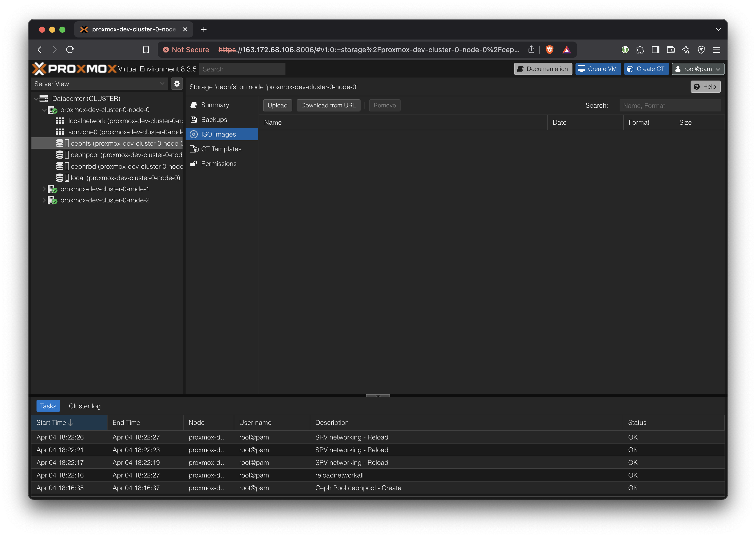Open the browser extensions puzzle icon
This screenshot has height=537, width=756.
coord(640,50)
